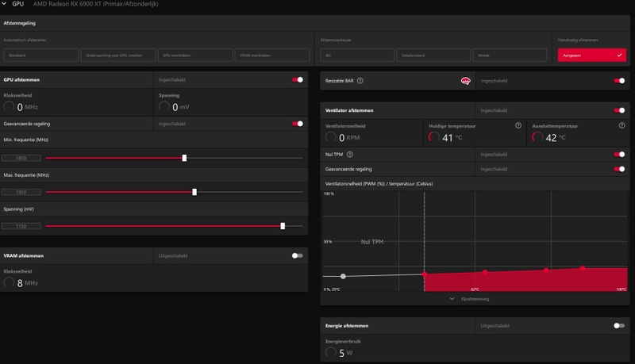
Task: Click the red Aangepast manual tuning button
Action: click(591, 55)
